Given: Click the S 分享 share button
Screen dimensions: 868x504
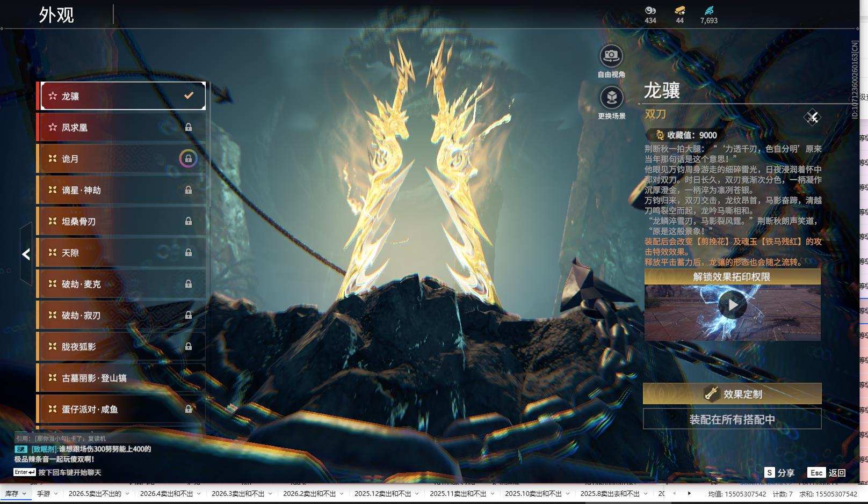Looking at the screenshot, I should tap(779, 472).
